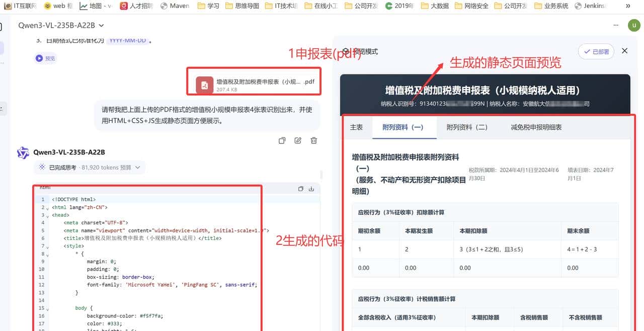Collapse the 已完成思考 tokens expander
Image resolution: width=644 pixels, height=331 pixels.
coord(90,167)
